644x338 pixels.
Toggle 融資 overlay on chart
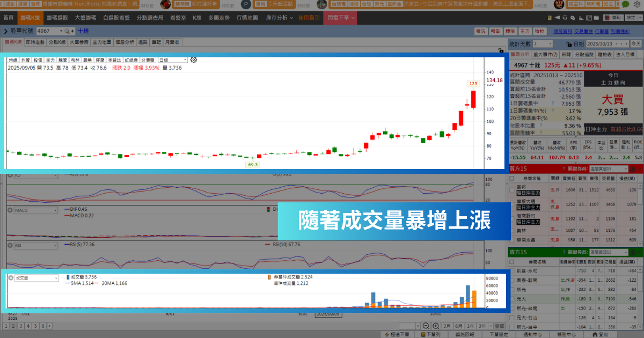click(x=63, y=61)
